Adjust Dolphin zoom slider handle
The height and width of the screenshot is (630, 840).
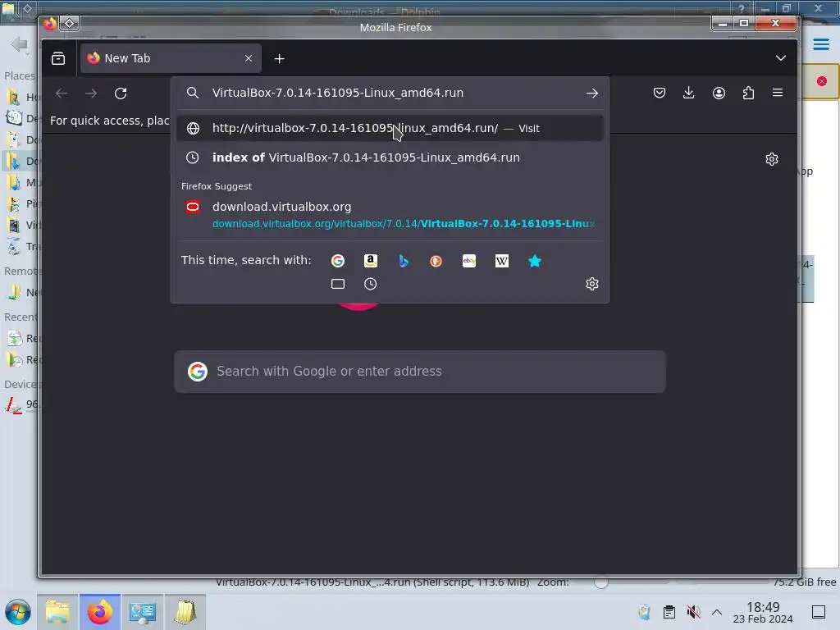point(601,582)
